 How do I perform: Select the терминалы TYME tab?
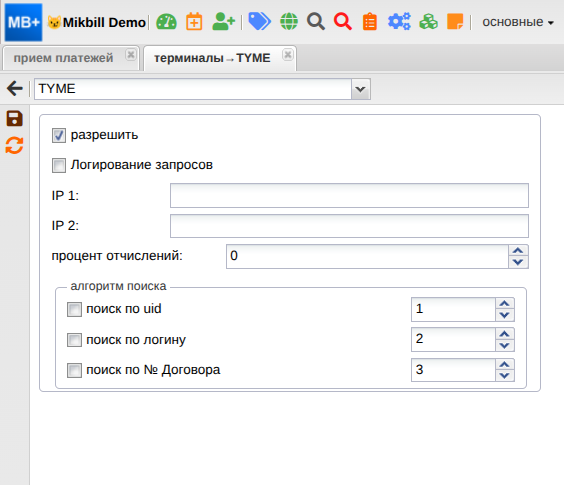pos(212,58)
